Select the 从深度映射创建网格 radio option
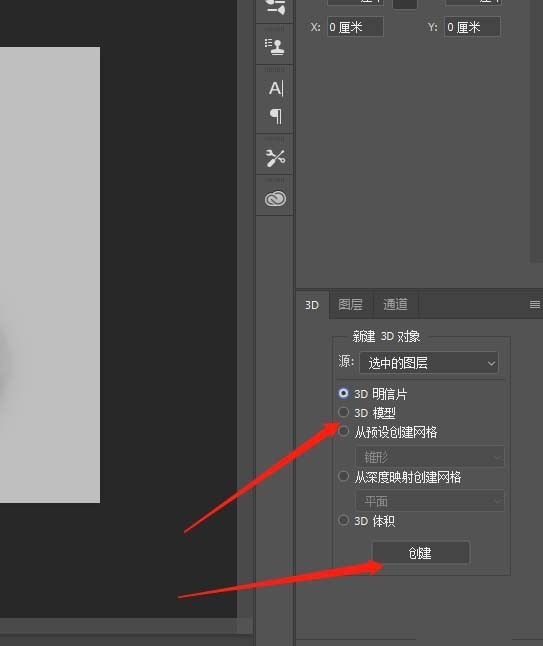Screen dimensions: 543x646 (343, 476)
